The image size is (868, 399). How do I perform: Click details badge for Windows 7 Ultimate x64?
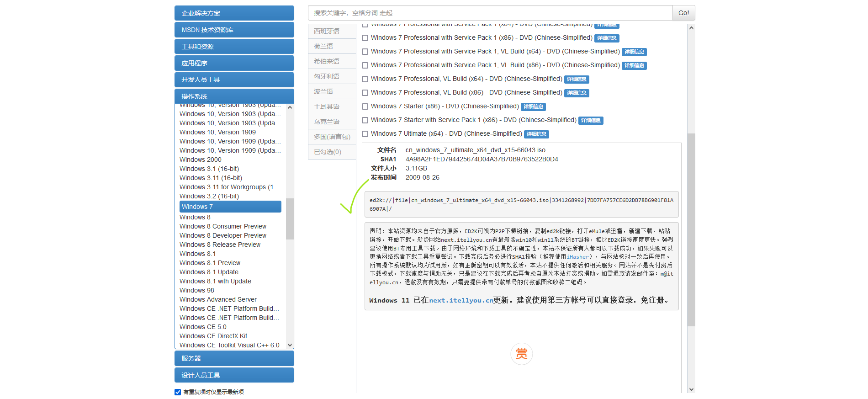click(x=536, y=134)
